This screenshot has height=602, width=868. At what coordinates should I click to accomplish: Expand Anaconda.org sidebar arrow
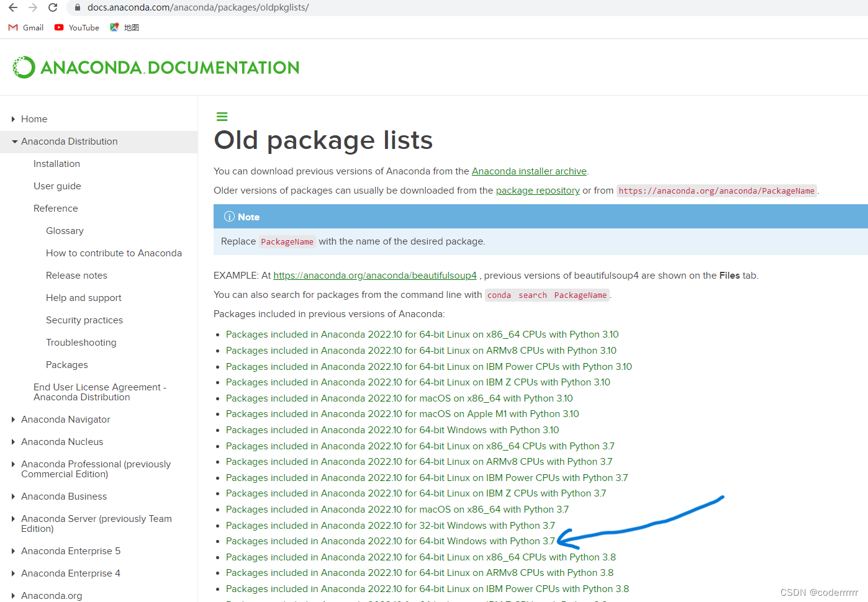point(13,596)
